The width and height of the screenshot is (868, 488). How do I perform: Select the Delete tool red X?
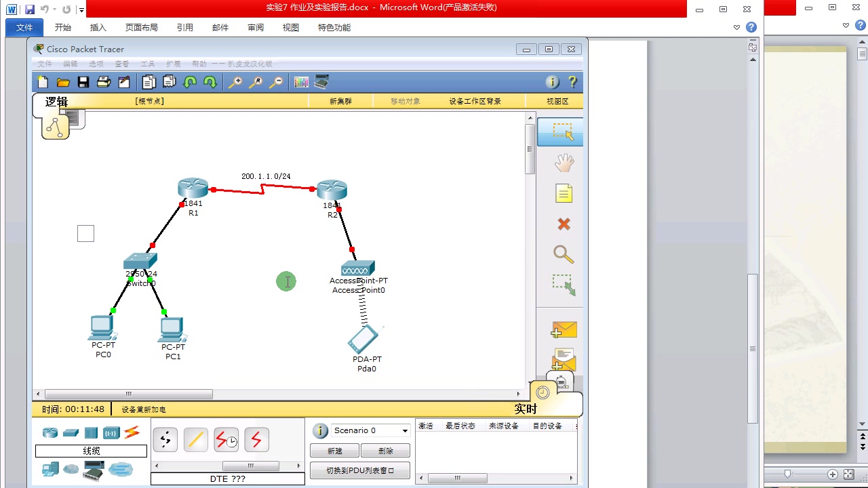coord(564,224)
